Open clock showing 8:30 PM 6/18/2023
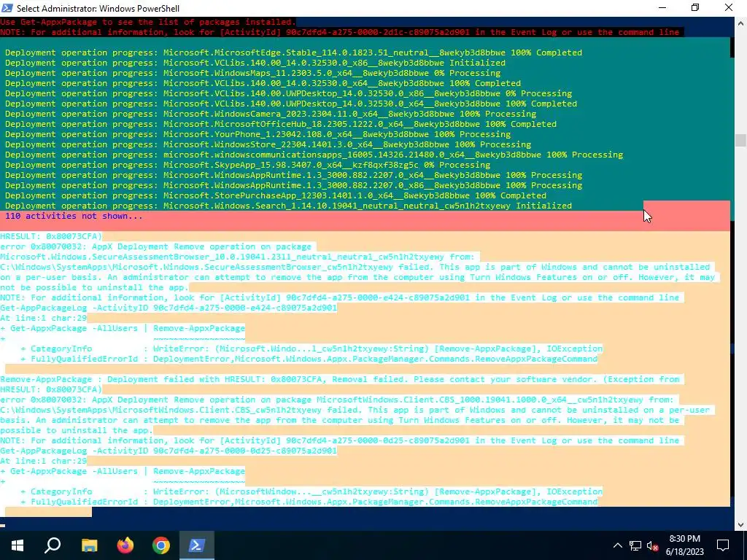This screenshot has width=747, height=560. tap(684, 545)
